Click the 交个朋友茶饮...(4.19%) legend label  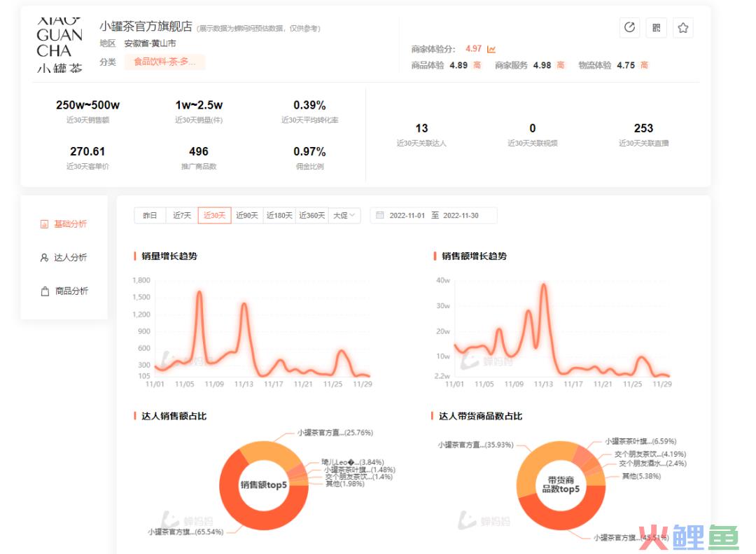click(650, 454)
